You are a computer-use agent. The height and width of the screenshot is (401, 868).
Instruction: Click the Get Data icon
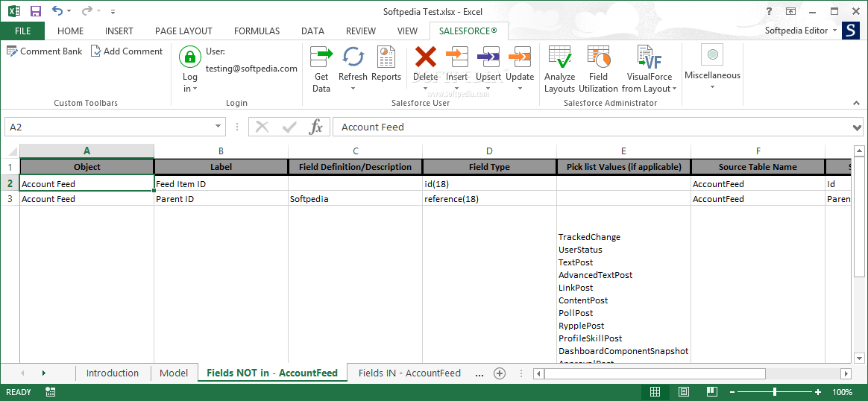321,57
